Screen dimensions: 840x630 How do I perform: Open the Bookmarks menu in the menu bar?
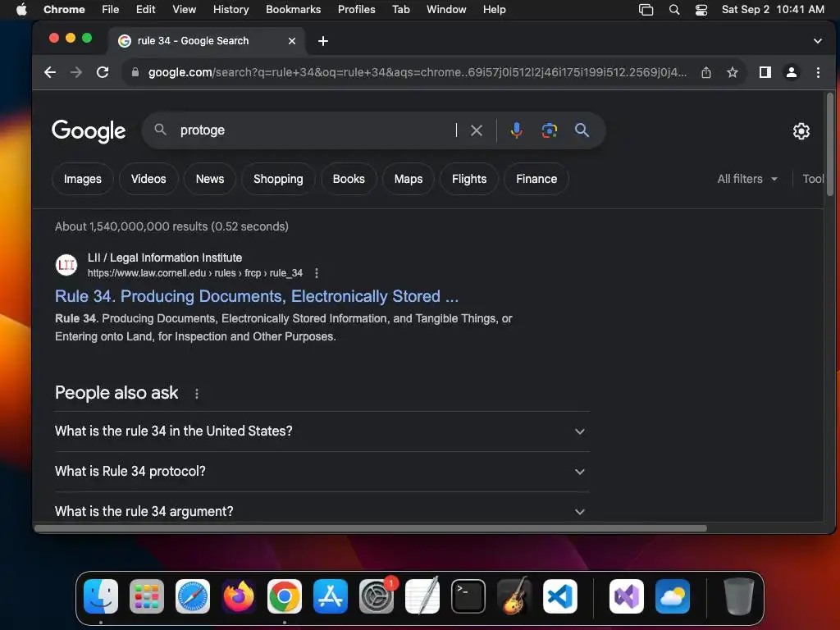coord(293,10)
